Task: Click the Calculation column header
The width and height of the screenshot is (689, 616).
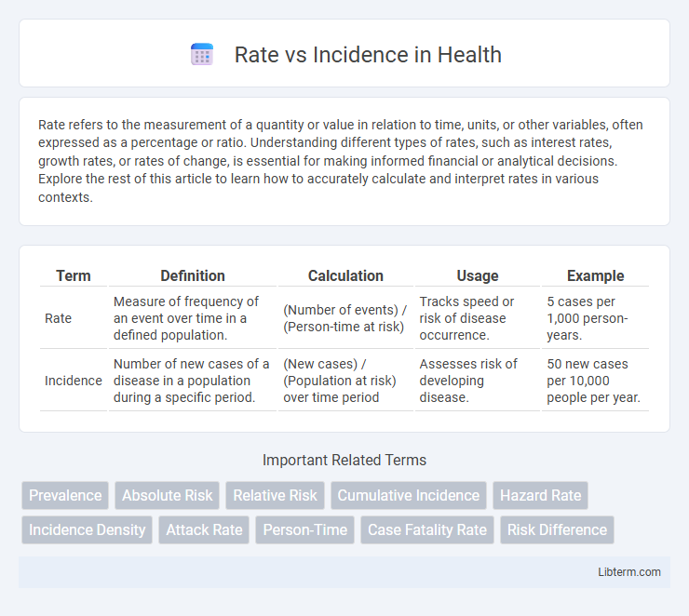Action: 345,275
